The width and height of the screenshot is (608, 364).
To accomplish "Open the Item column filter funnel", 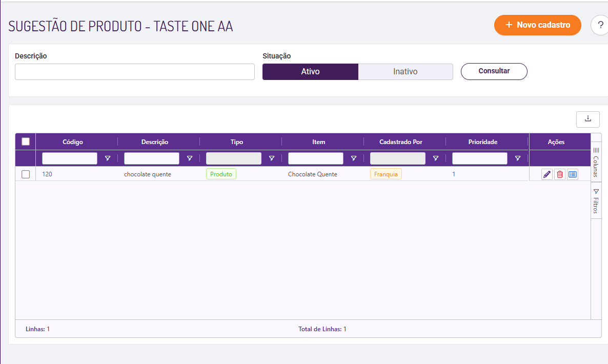I will (354, 158).
